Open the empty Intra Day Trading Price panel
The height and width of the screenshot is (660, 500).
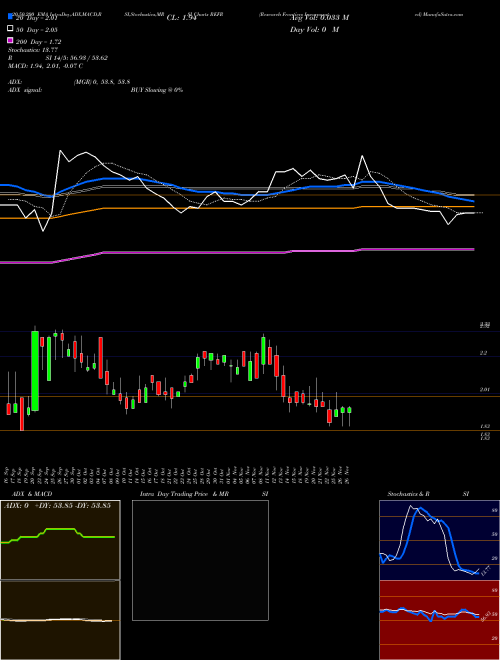coord(200,560)
